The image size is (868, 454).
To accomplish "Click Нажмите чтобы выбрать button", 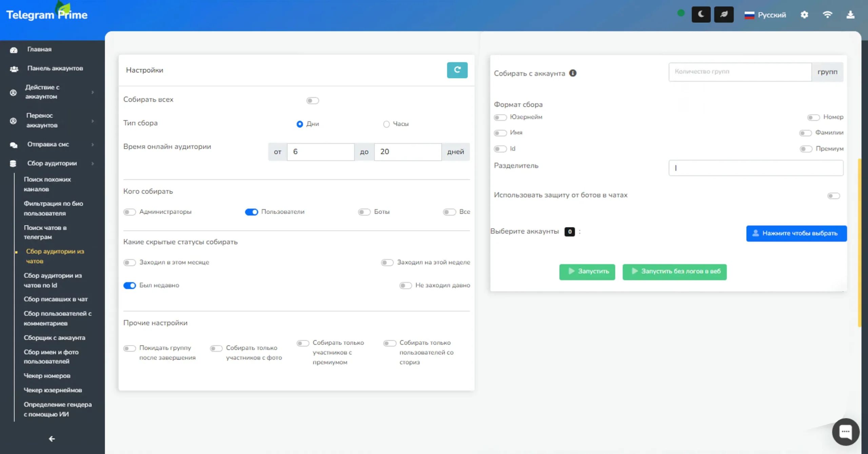I will (x=796, y=233).
